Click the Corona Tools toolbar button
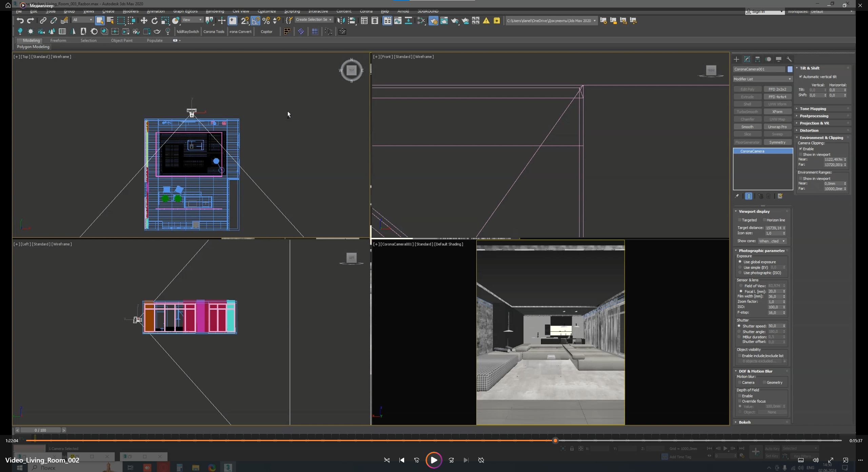The image size is (868, 472). pyautogui.click(x=214, y=32)
